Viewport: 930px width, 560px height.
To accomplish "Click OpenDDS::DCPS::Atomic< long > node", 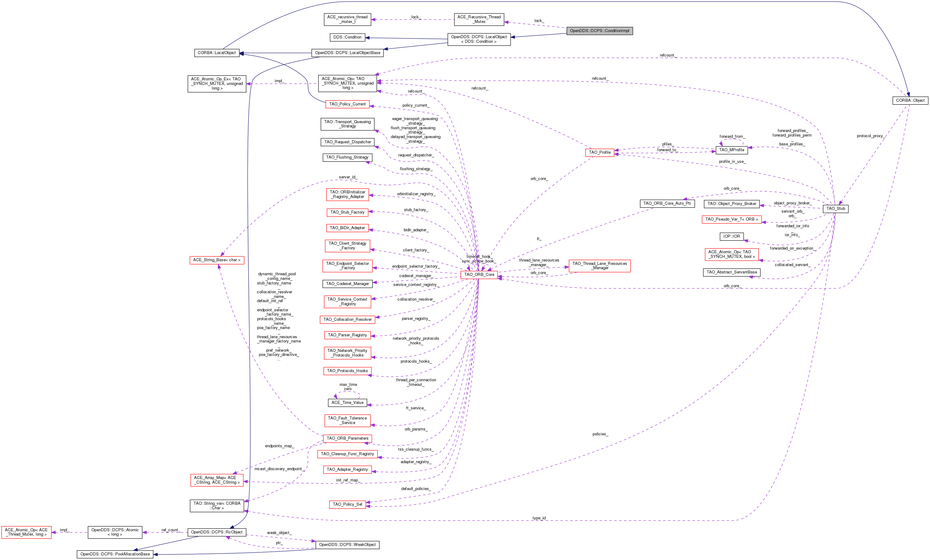I will (x=115, y=532).
